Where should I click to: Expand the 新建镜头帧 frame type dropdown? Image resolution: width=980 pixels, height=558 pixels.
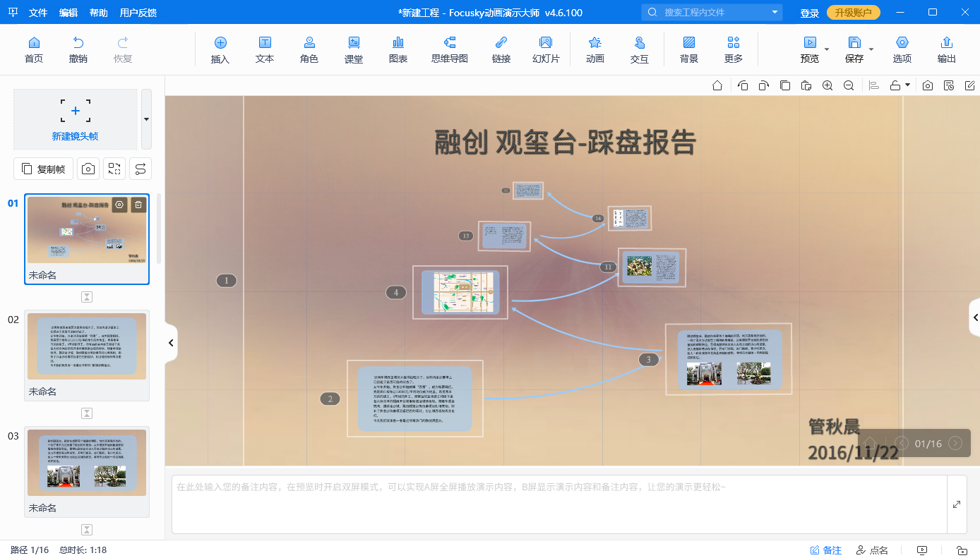click(x=146, y=119)
